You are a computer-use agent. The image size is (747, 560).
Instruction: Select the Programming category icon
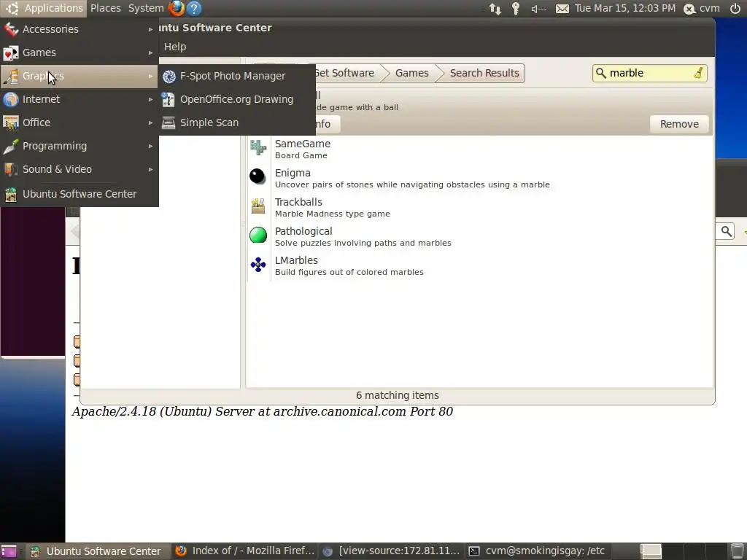(10, 146)
